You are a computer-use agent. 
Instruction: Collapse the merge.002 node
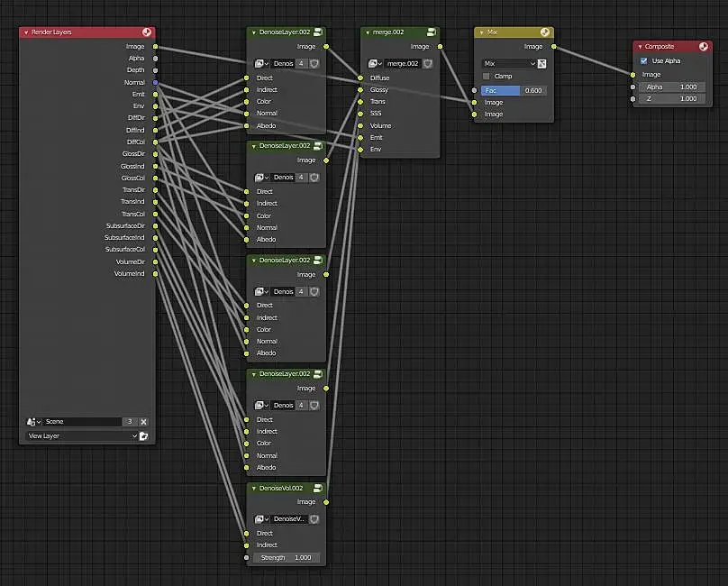click(x=368, y=32)
